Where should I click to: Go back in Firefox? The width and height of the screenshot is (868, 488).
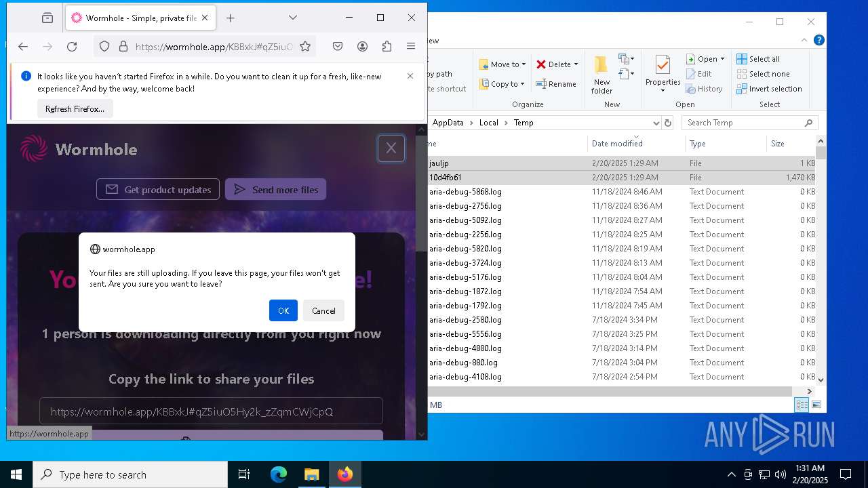[23, 46]
